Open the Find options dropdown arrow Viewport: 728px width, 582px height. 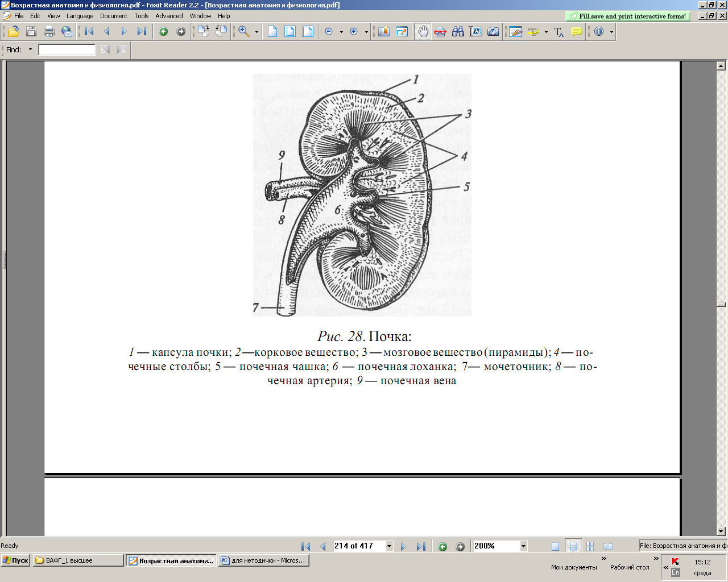(x=30, y=49)
